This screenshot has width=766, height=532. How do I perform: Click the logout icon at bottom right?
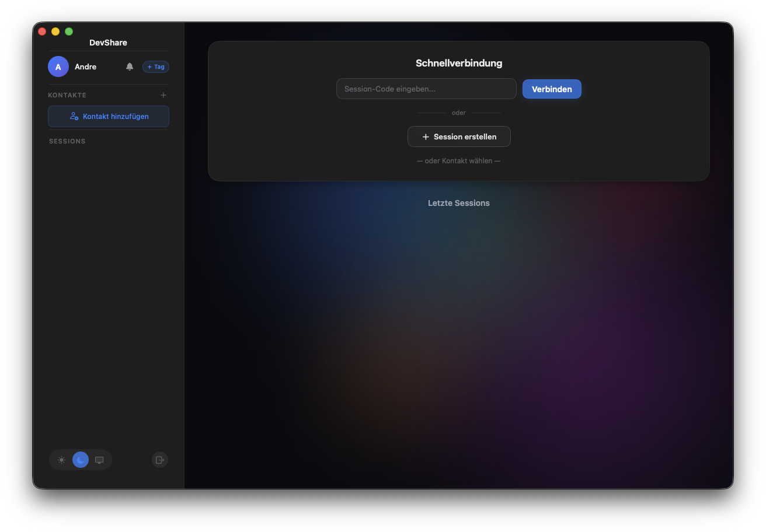(x=159, y=460)
